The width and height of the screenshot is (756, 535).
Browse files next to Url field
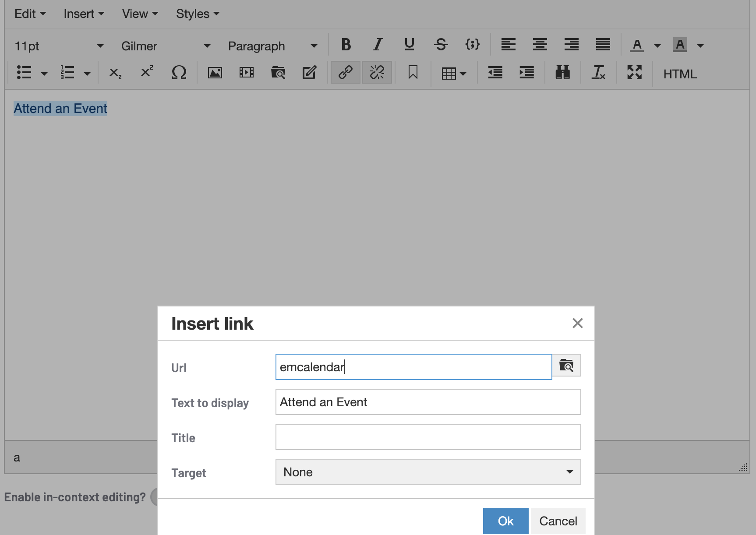[x=566, y=366]
